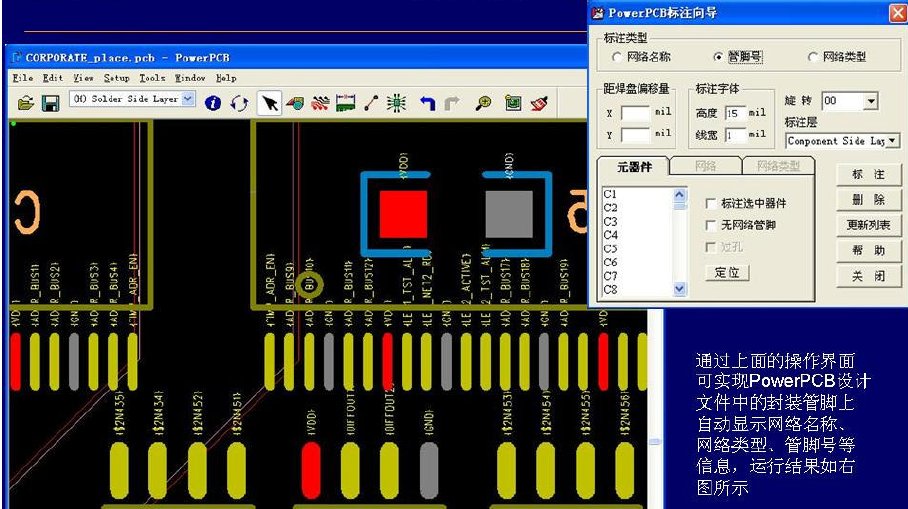The width and height of the screenshot is (908, 509).
Task: Activate the black arrow Select mode tool
Action: coord(269,103)
